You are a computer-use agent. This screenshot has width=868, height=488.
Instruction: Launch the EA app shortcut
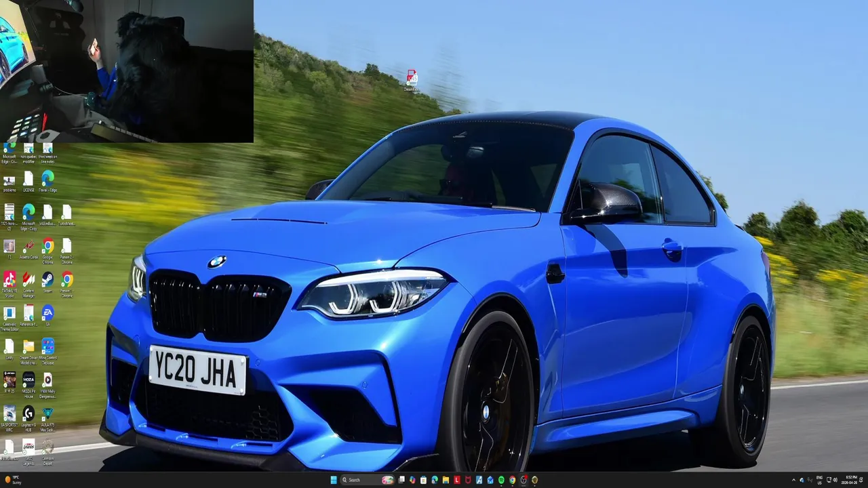coord(47,316)
